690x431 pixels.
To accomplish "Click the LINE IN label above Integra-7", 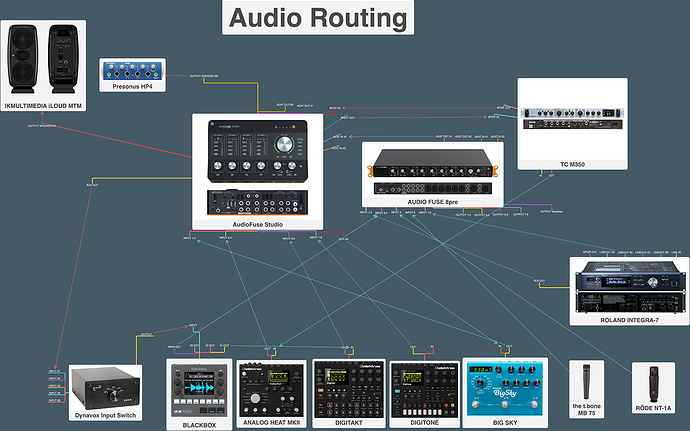I will click(x=676, y=253).
